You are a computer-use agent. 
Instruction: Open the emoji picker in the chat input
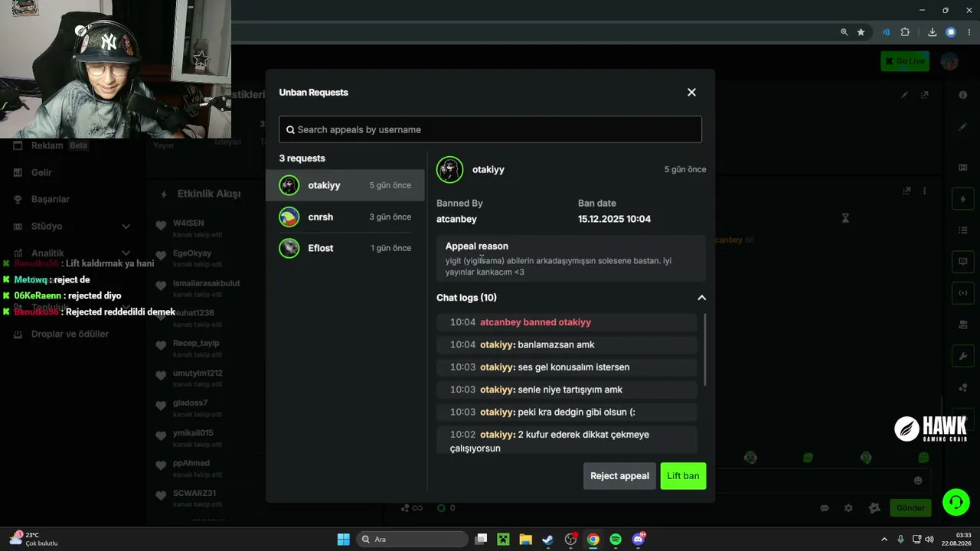918,480
